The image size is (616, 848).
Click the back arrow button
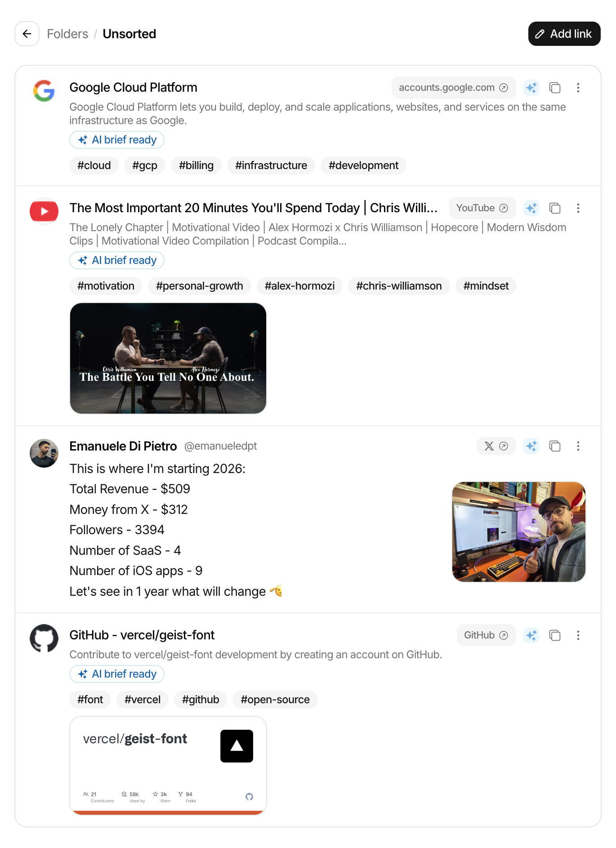pos(27,34)
